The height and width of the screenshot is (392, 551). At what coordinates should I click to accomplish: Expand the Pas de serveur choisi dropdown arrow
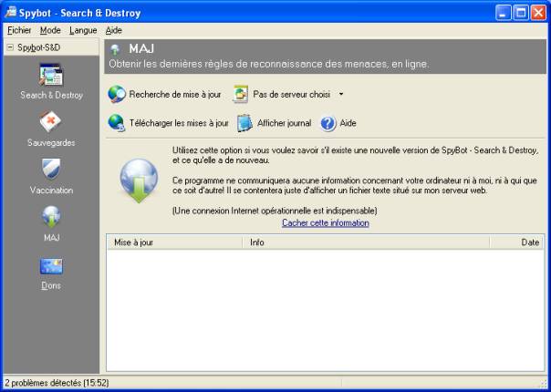point(341,94)
